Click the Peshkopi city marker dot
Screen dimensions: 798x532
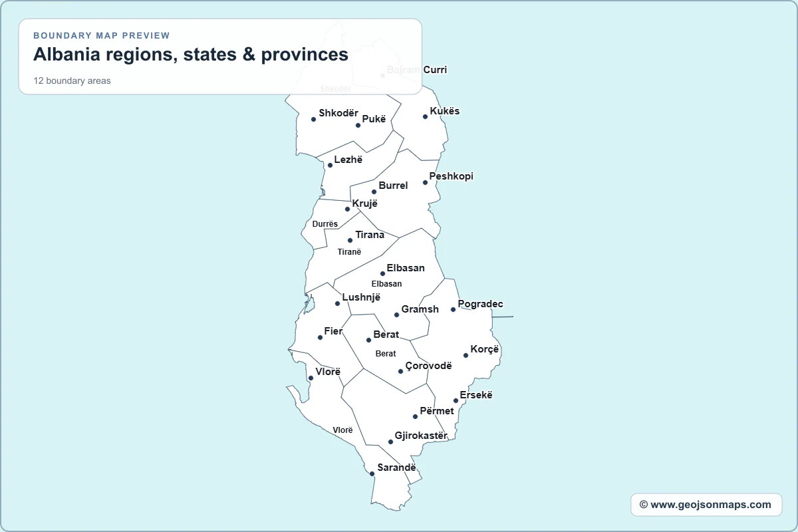click(x=425, y=182)
